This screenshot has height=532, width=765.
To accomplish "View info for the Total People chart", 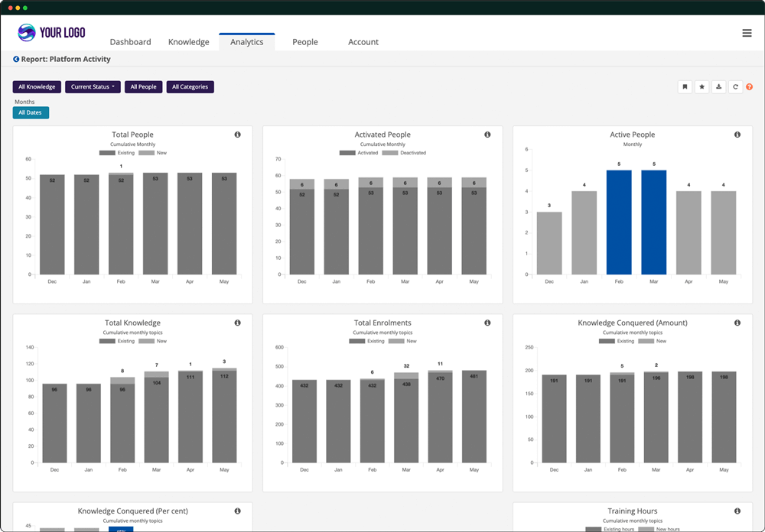I will click(x=237, y=134).
